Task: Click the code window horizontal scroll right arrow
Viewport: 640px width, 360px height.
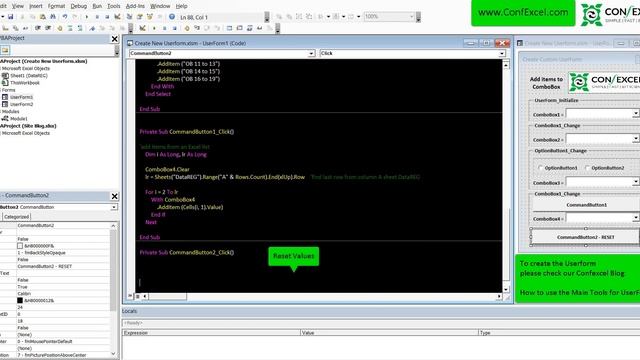Action: (x=499, y=296)
